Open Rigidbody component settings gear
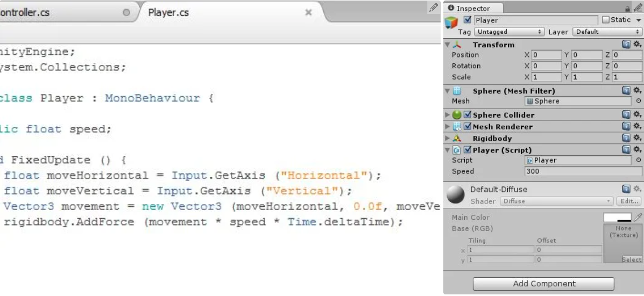 click(638, 138)
